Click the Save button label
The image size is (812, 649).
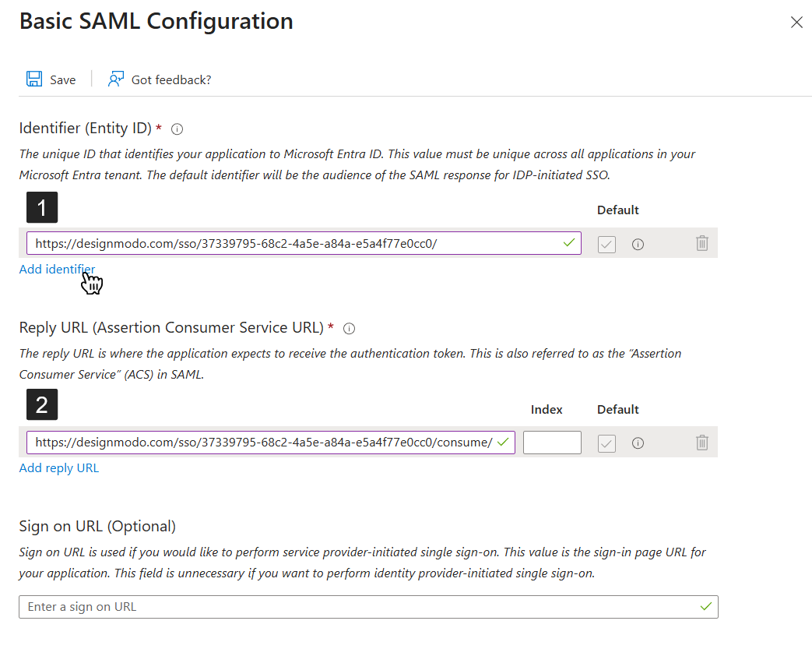point(63,79)
